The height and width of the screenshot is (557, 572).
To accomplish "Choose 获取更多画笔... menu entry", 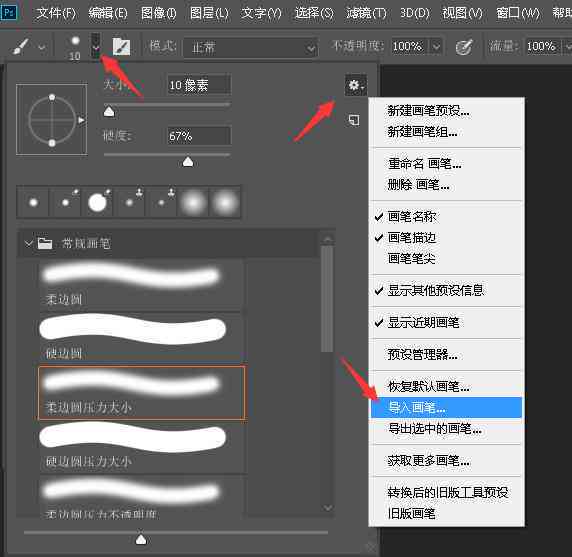I will click(x=447, y=461).
